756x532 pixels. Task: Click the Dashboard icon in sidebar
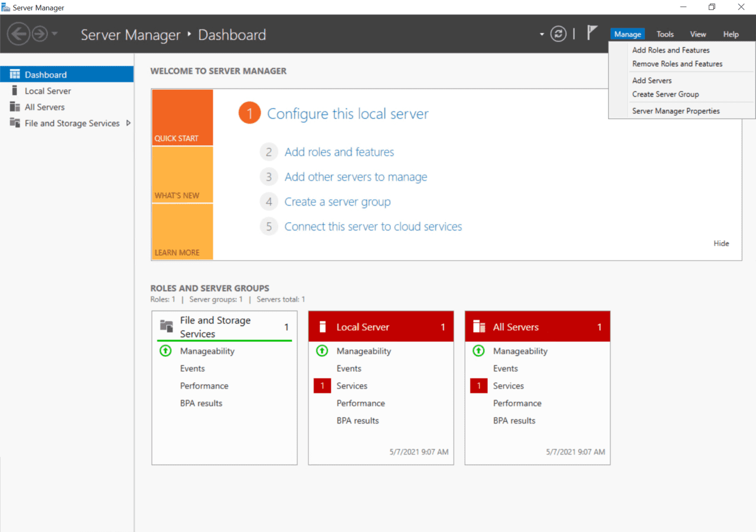point(15,74)
